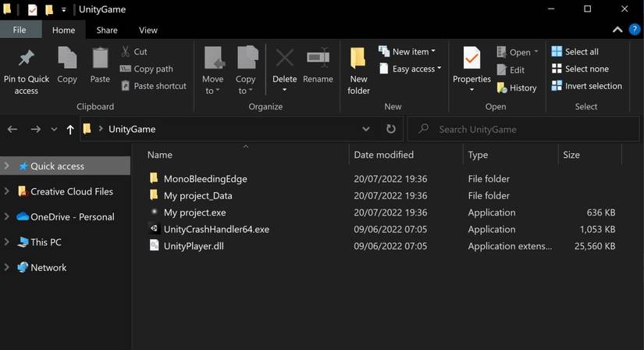Open the Easy access dropdown
This screenshot has width=644, height=350.
pos(411,69)
